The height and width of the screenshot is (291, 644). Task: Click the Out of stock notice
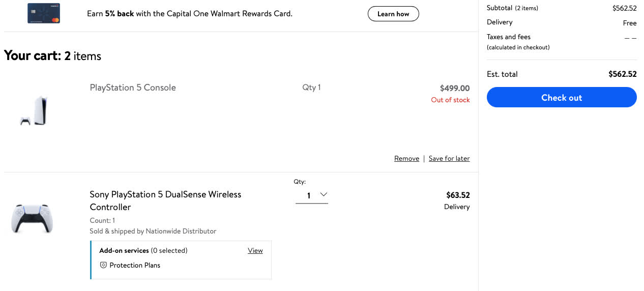(x=450, y=100)
